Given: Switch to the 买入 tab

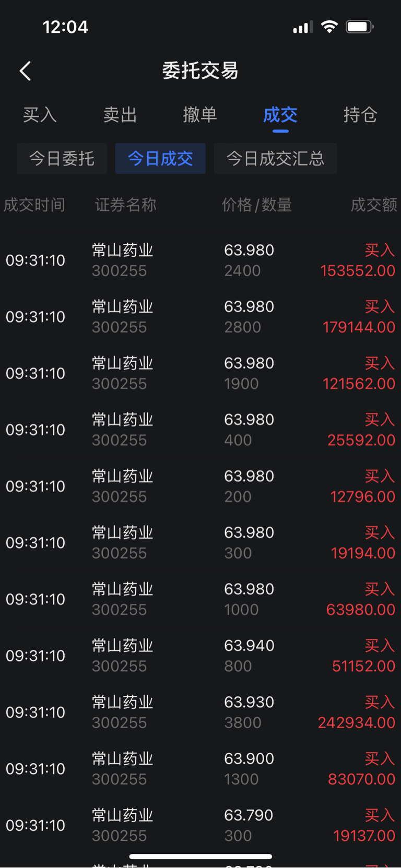Looking at the screenshot, I should point(40,115).
